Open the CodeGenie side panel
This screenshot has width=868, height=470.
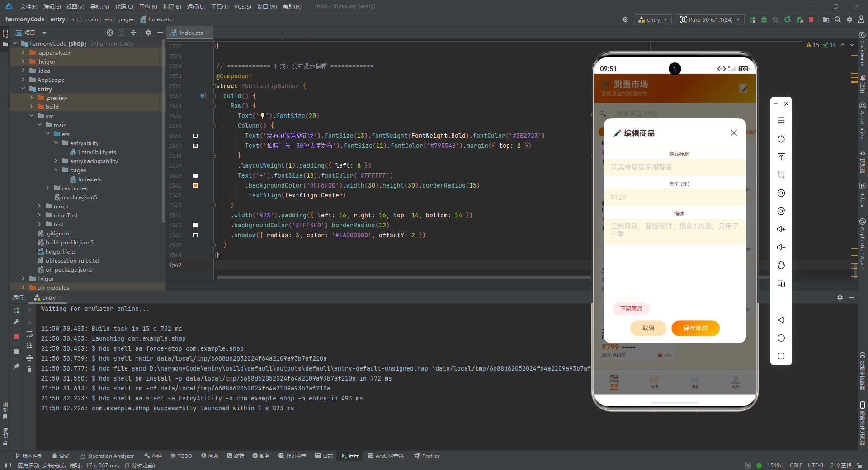click(x=863, y=49)
